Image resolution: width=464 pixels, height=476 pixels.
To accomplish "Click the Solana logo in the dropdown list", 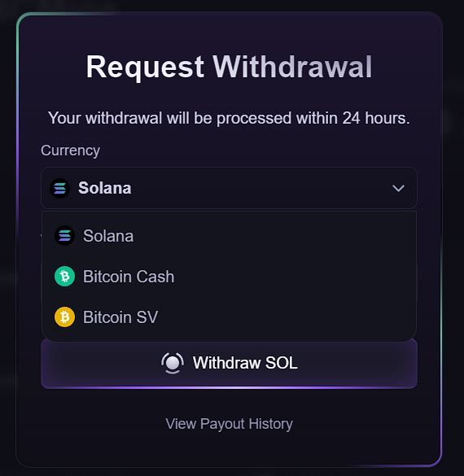I will (x=64, y=236).
